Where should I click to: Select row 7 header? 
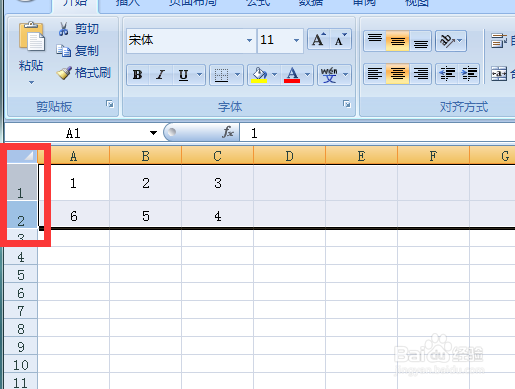pos(21,310)
